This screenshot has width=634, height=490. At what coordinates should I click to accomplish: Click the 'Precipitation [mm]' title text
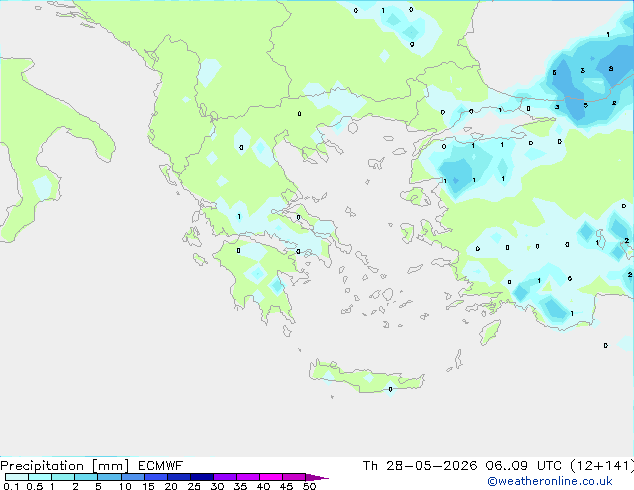65,466
